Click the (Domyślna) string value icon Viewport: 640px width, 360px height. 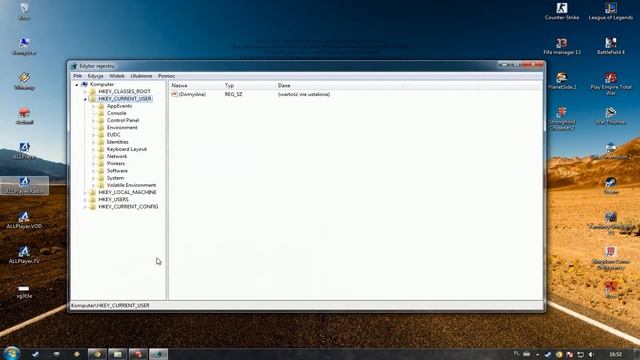point(174,94)
